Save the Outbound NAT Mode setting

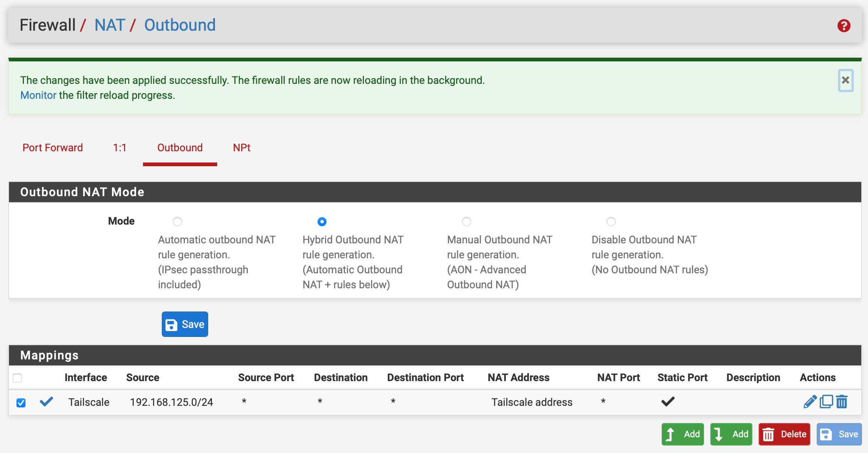click(185, 324)
